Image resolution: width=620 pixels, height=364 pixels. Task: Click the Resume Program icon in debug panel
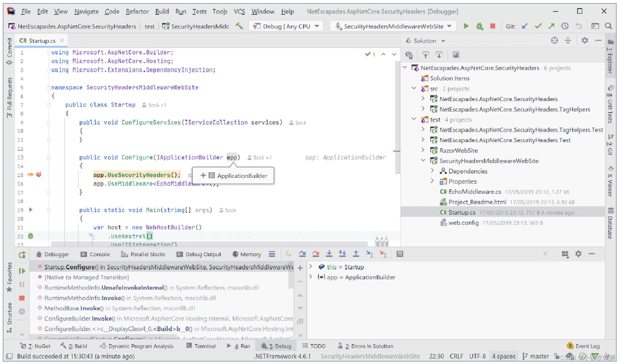[x=22, y=271]
